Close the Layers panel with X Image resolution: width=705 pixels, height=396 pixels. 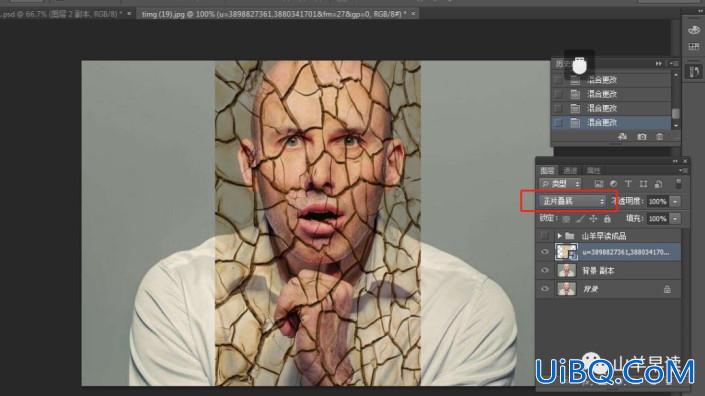(x=685, y=161)
